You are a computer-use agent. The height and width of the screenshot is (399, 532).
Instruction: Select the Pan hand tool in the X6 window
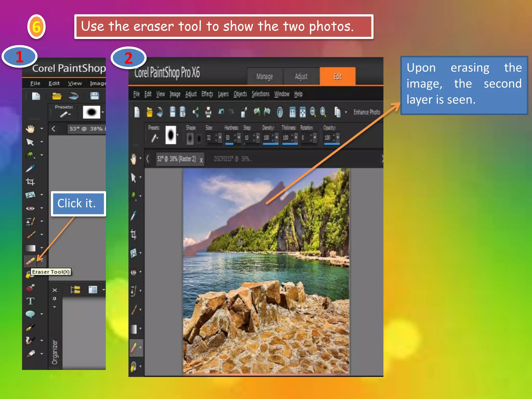134,159
